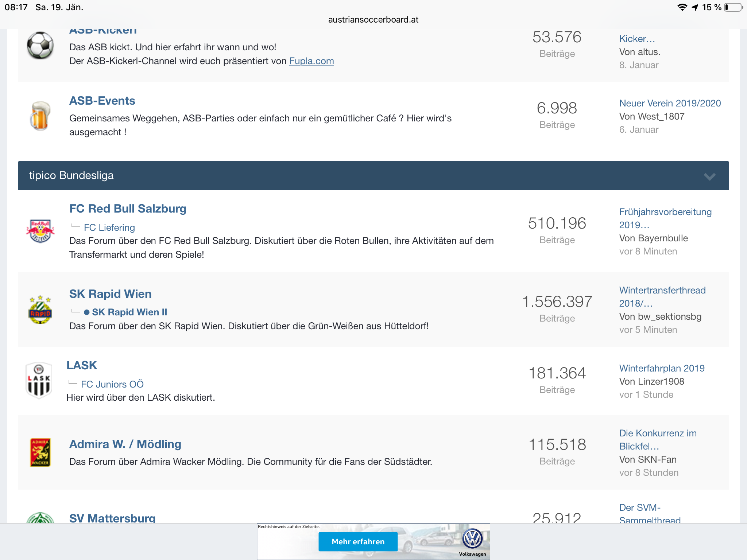747x560 pixels.
Task: Tap the Von SKN-Fan author text
Action: (648, 459)
